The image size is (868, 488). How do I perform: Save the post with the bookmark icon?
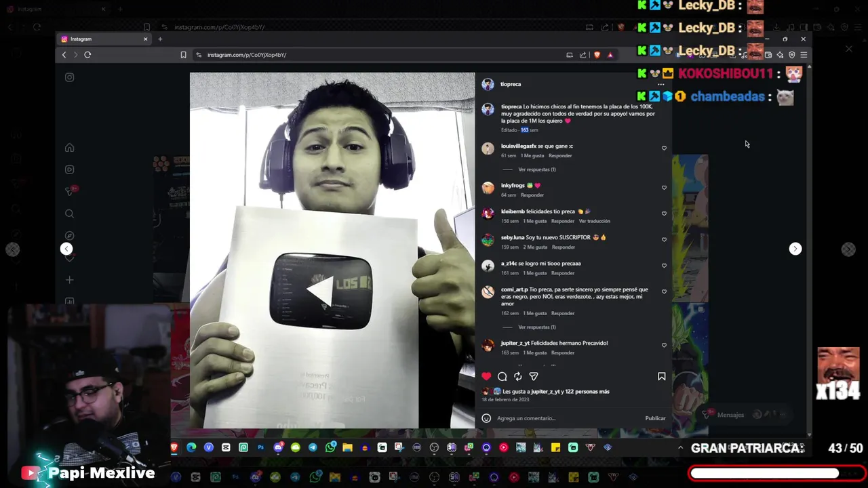click(662, 376)
